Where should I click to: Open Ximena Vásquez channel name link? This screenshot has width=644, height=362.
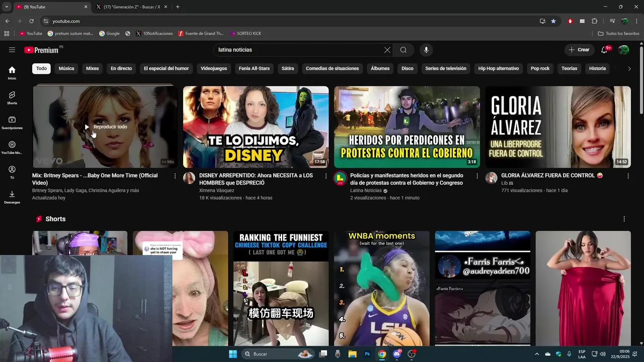(217, 191)
